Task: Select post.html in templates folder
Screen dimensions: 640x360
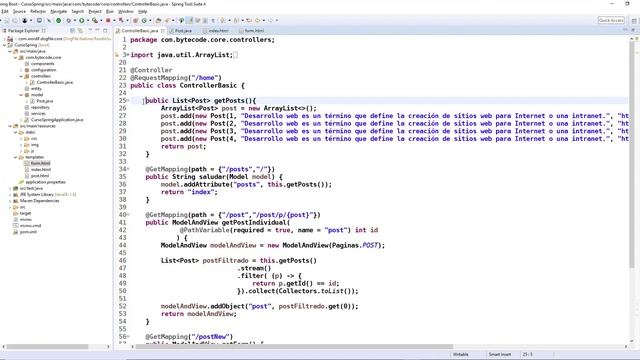Action: [x=40, y=176]
